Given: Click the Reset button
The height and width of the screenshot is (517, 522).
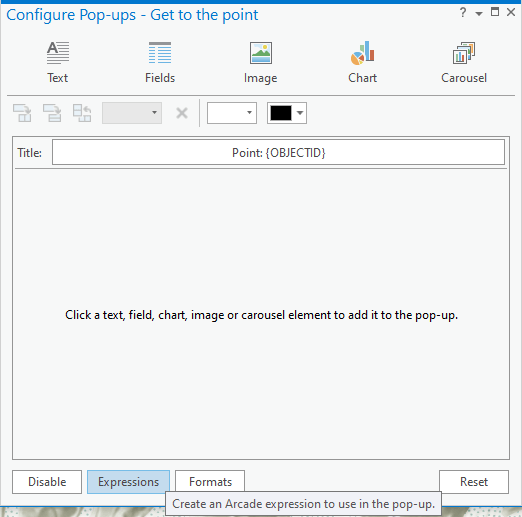Looking at the screenshot, I should point(474,482).
